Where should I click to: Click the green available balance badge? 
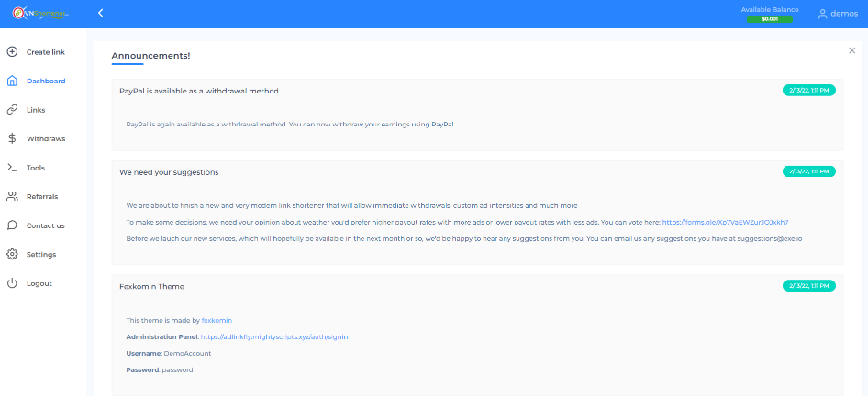[x=769, y=18]
